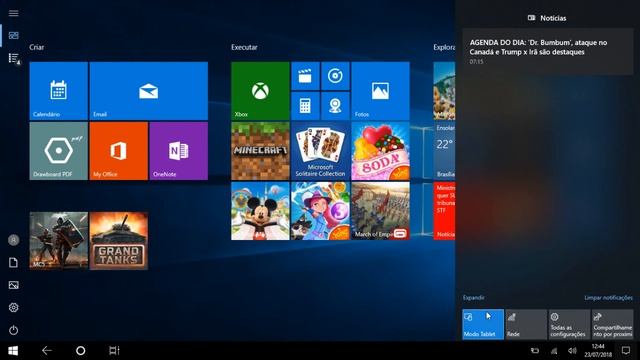Launch the Mickey Mouse game tile

[x=260, y=211]
